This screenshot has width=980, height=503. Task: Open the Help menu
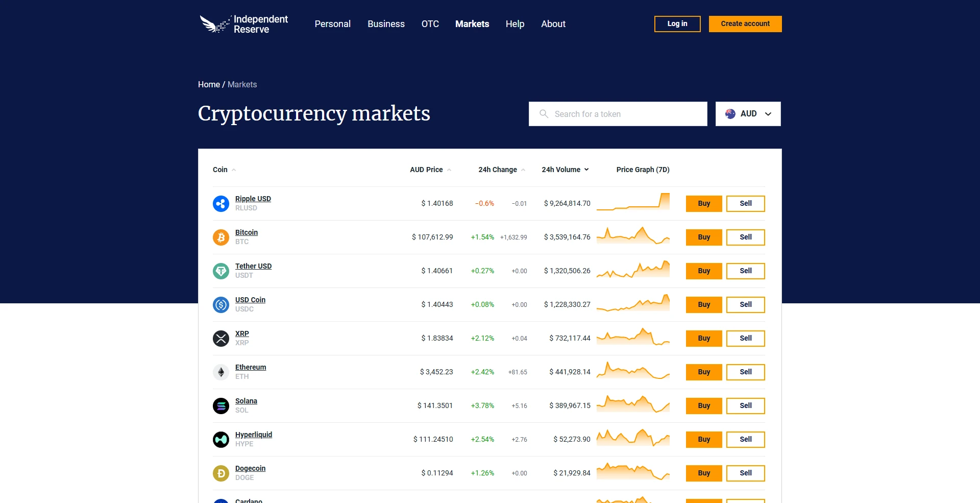point(515,24)
